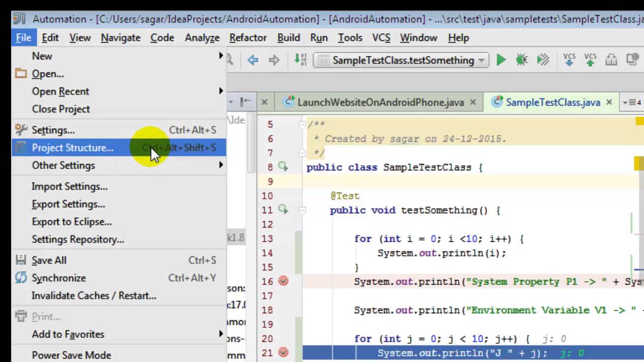Choose Save All menu entry
The height and width of the screenshot is (362, 644).
coord(119,260)
